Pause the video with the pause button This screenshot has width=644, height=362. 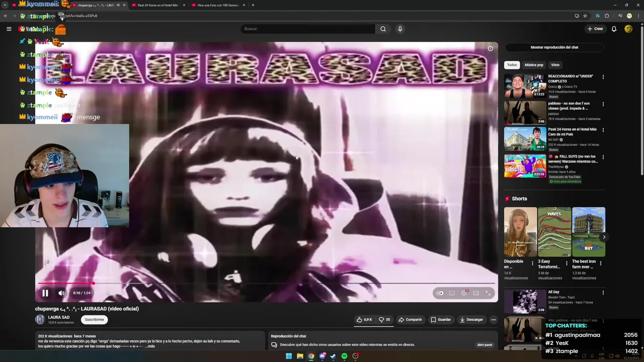[x=45, y=293]
